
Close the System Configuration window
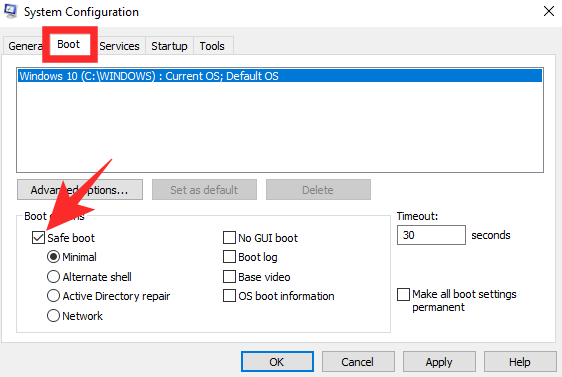click(549, 11)
